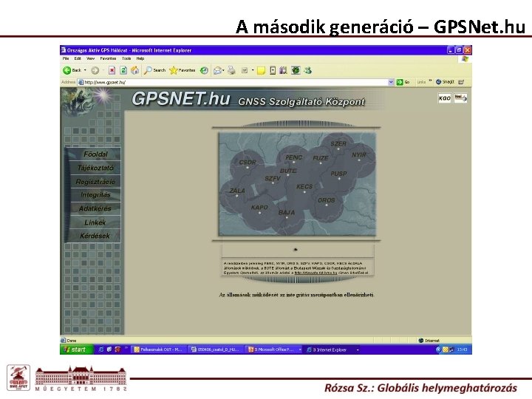Image resolution: width=532 pixels, height=399 pixels.
Task: Refresh the page using the green Refresh icon
Action: [x=123, y=70]
